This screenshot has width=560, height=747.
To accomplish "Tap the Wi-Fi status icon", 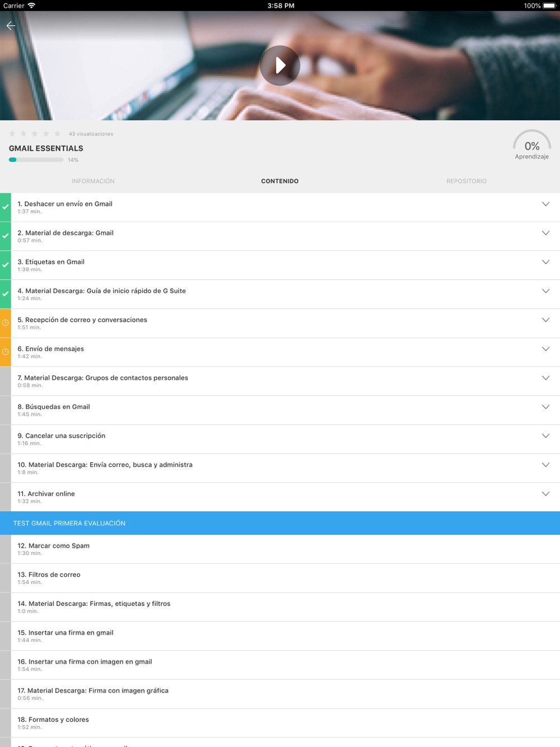I will point(31,6).
